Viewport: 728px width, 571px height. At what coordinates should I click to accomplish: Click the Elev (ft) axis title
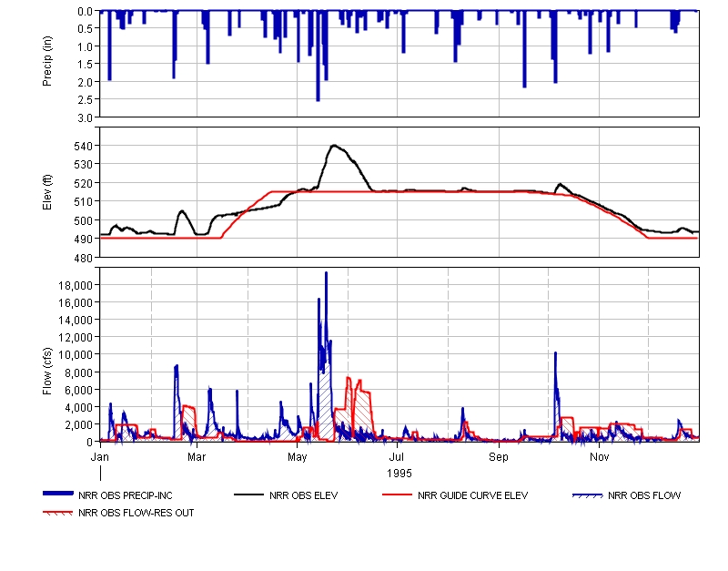(x=47, y=192)
